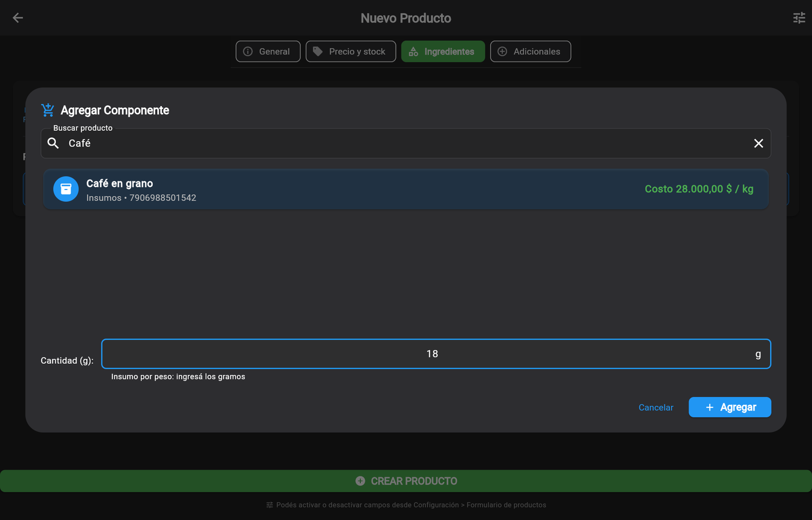Click the Cantidad grams input field

[436, 354]
